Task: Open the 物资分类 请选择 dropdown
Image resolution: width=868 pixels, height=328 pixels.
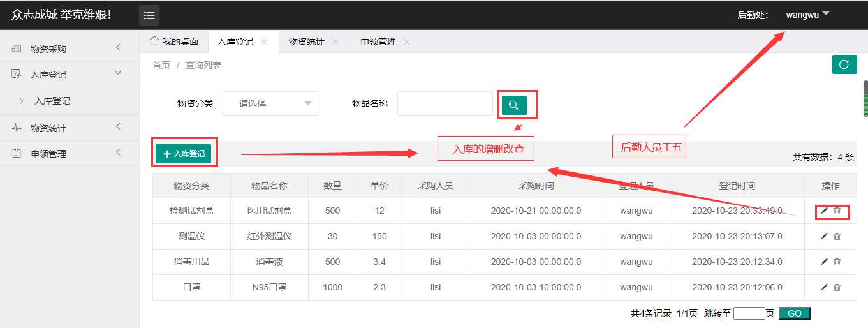Action: click(270, 103)
